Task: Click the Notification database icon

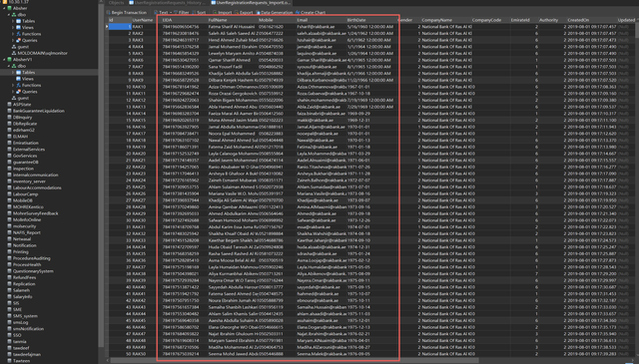Action: (9, 245)
